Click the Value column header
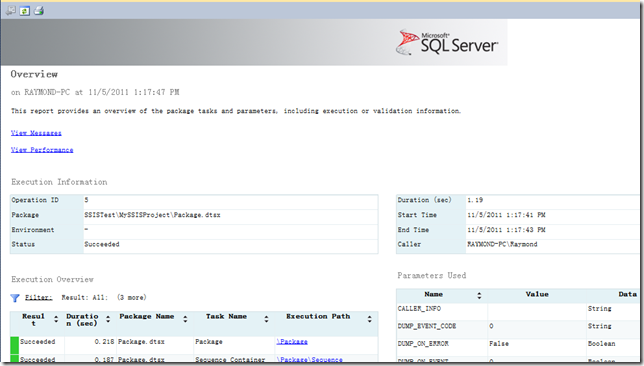 point(537,294)
